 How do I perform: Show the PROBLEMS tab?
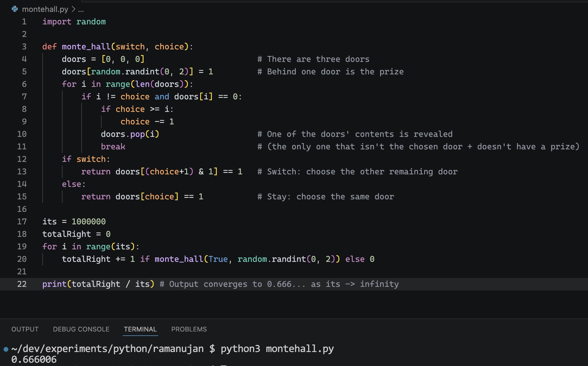coord(189,329)
